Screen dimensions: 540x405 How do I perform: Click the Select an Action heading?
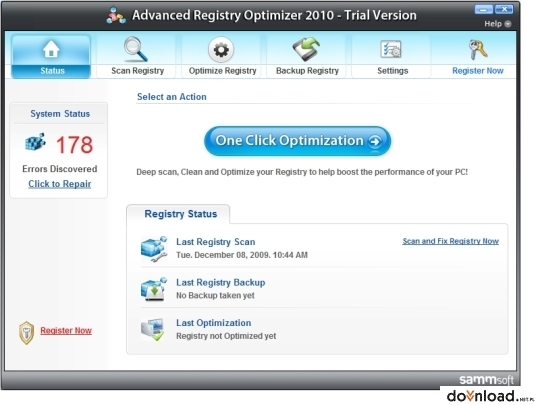[172, 97]
